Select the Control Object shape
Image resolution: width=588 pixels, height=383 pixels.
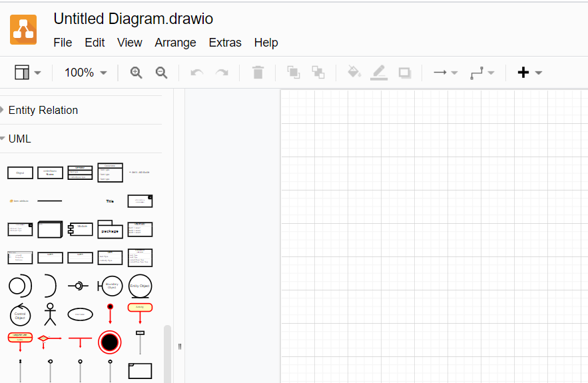20,314
